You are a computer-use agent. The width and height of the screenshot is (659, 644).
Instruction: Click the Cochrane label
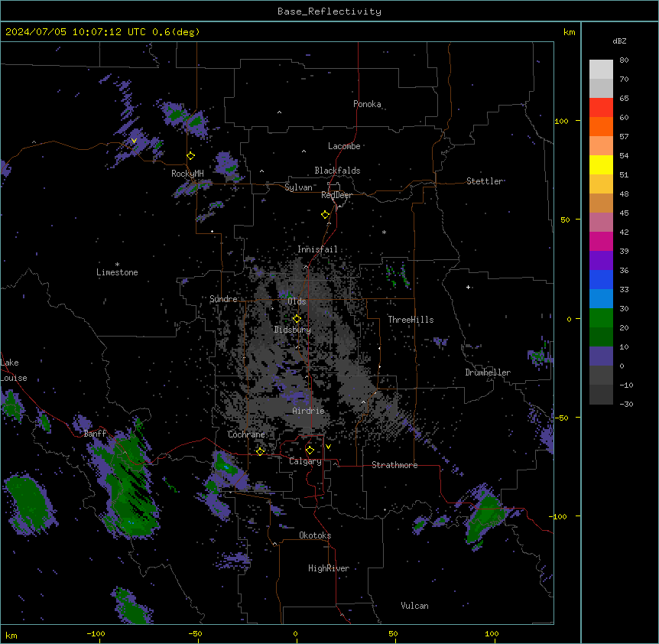click(x=246, y=434)
